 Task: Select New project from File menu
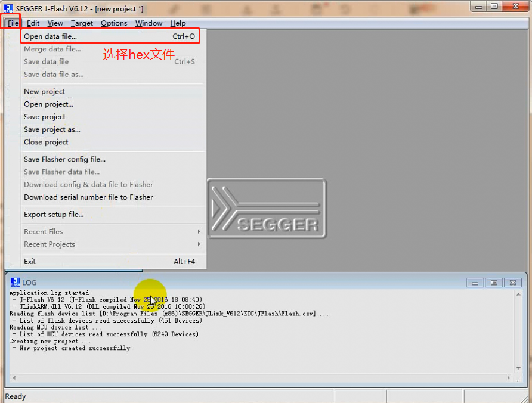114,92
